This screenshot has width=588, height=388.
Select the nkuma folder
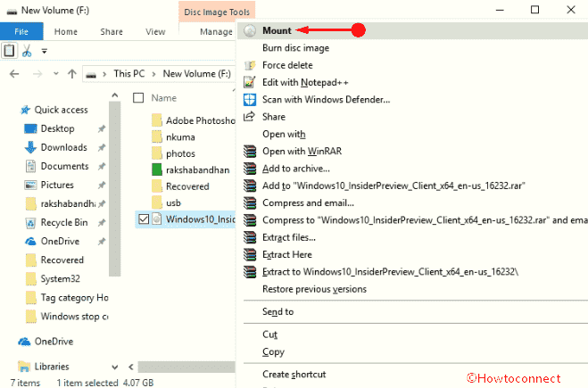[x=180, y=136]
